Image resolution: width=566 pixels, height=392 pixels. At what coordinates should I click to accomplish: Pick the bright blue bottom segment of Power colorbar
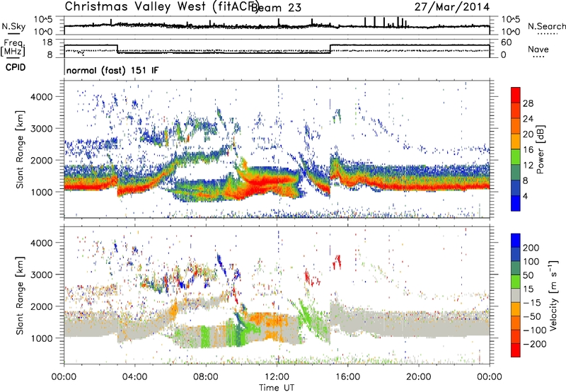516,203
